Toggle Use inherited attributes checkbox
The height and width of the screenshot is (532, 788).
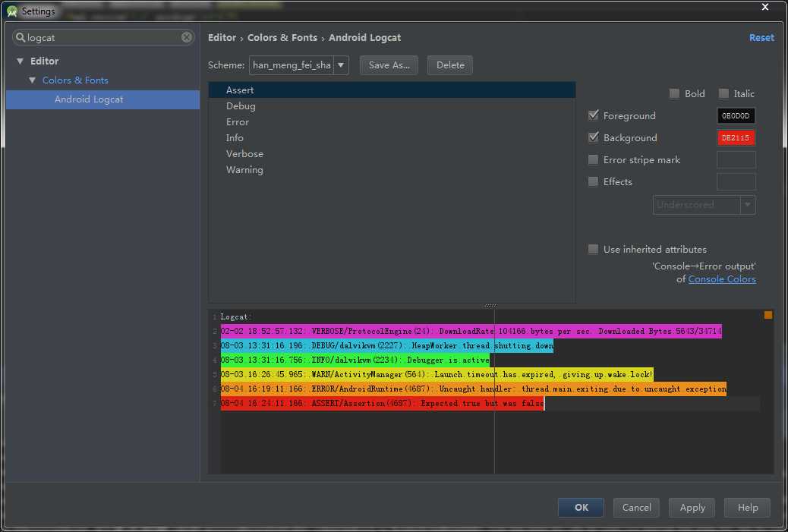pos(594,250)
